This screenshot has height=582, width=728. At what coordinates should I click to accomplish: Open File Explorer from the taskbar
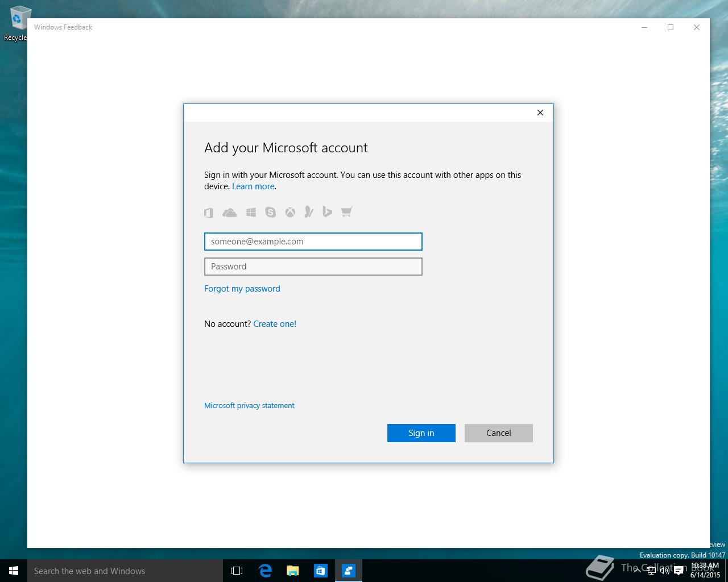click(x=293, y=571)
